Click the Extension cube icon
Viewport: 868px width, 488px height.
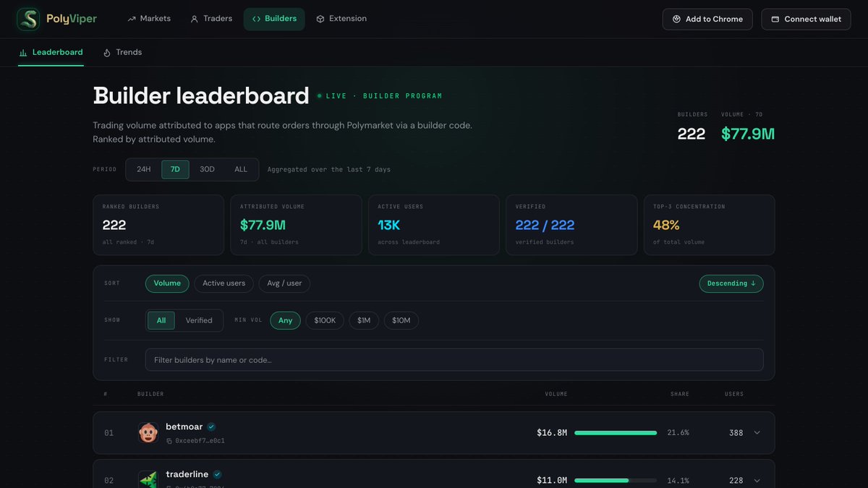(320, 19)
